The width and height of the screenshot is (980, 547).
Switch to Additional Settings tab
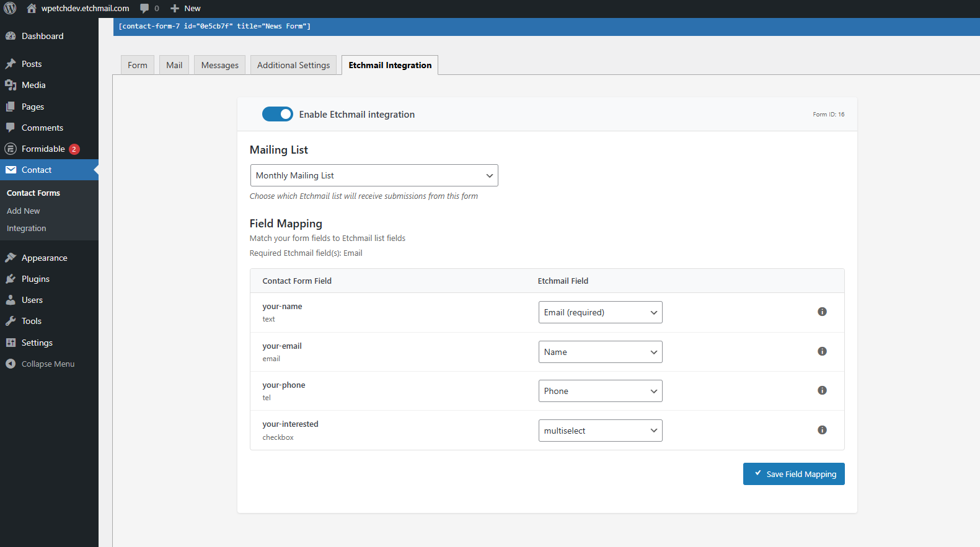pos(294,65)
